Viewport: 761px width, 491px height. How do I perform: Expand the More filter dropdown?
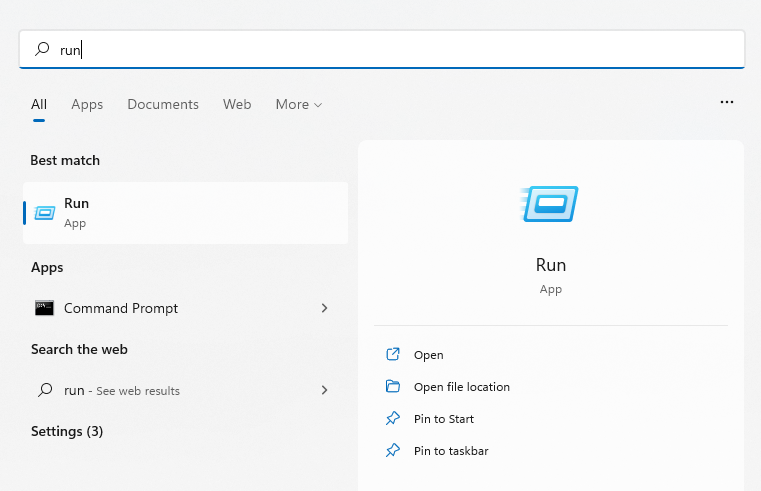[x=299, y=104]
